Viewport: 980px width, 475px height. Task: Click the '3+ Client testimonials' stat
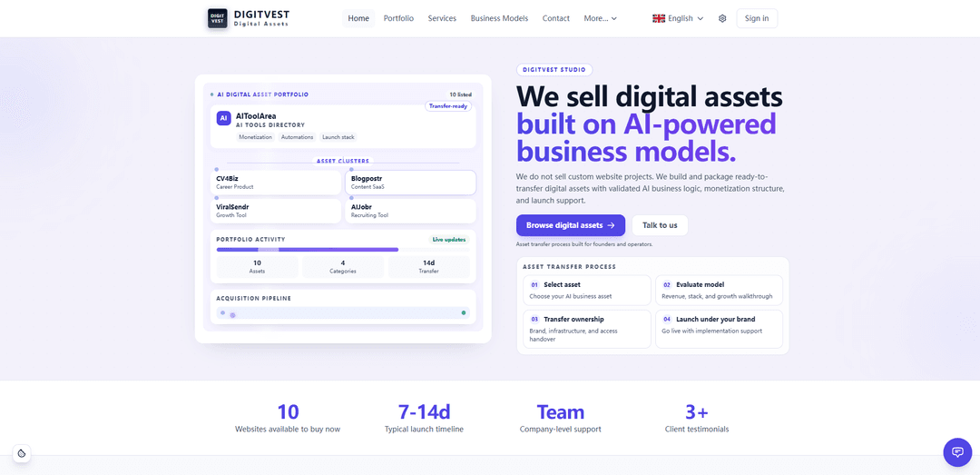[x=697, y=419]
